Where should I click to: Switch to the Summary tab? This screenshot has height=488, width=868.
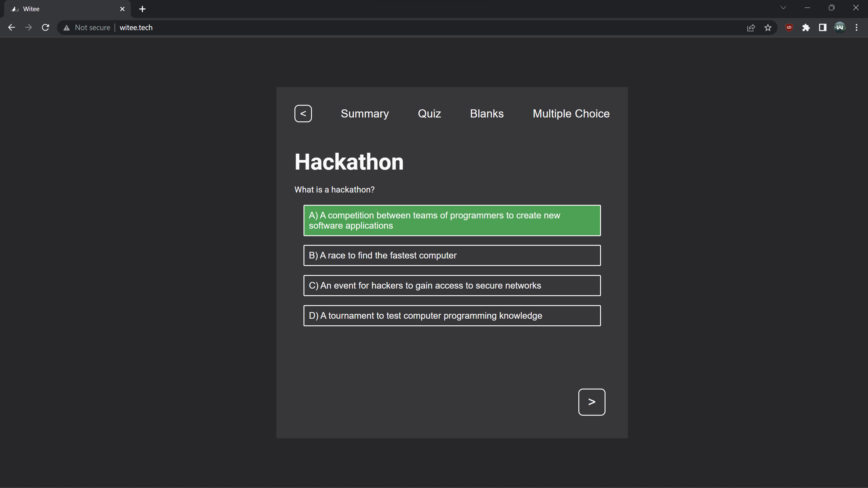tap(365, 114)
